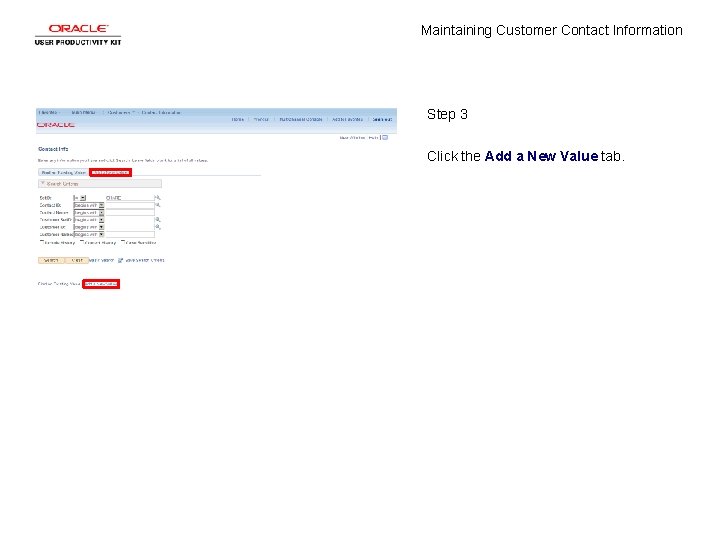720x540 pixels.
Task: Click the Basic Search link
Action: click(101, 260)
